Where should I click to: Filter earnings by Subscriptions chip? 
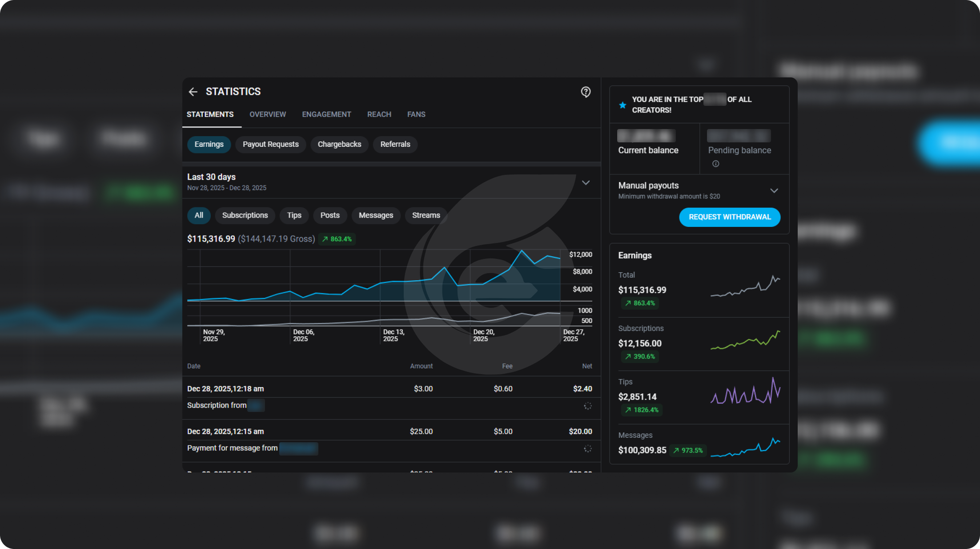click(245, 215)
